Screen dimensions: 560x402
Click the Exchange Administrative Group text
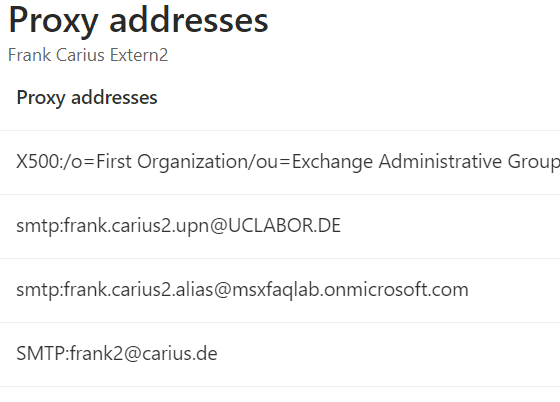point(426,161)
